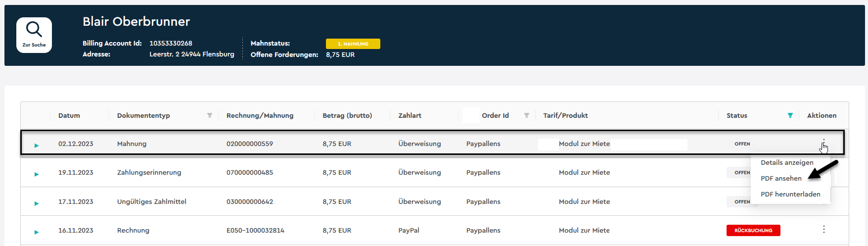The height and width of the screenshot is (246, 868).
Task: Click date 16.11.2023
Action: click(76, 230)
